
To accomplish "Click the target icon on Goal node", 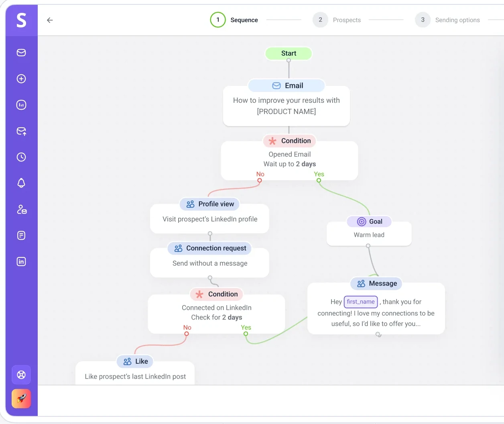I will pos(362,222).
